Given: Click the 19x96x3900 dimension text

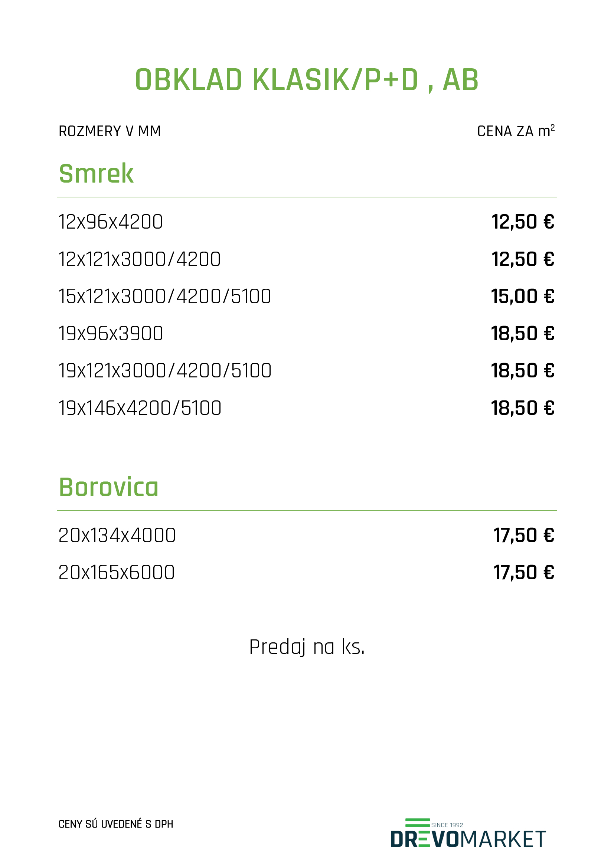Looking at the screenshot, I should click(110, 334).
